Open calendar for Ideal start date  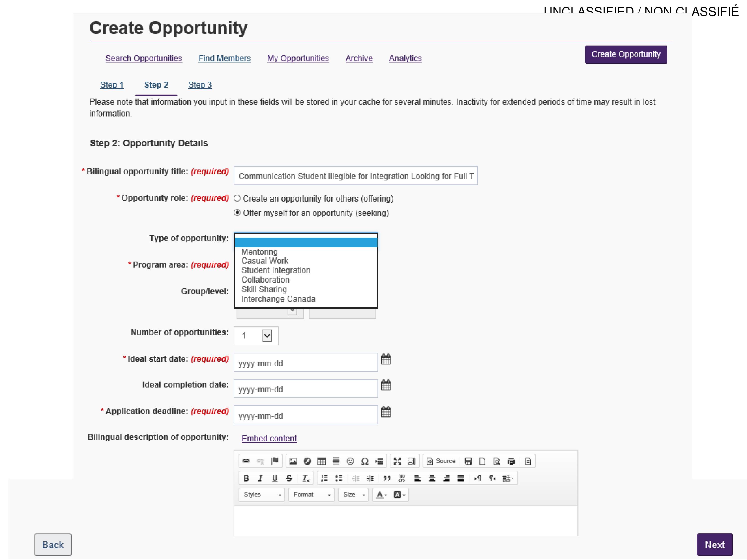pyautogui.click(x=386, y=359)
